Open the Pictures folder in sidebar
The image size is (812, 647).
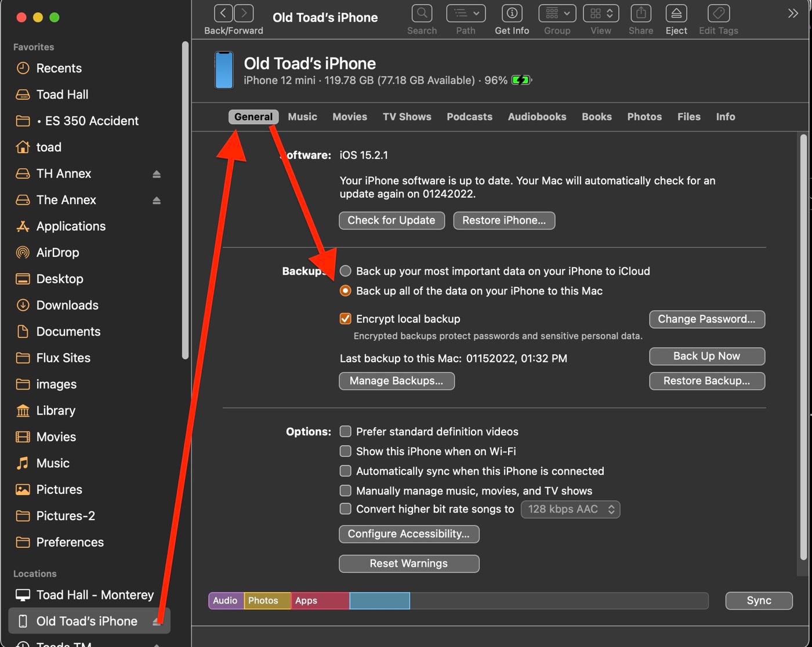point(59,489)
